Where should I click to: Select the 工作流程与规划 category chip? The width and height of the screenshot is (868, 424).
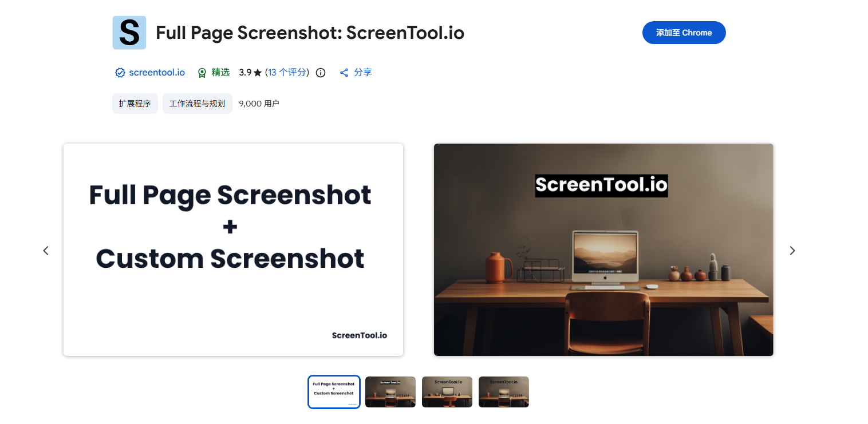pos(198,104)
